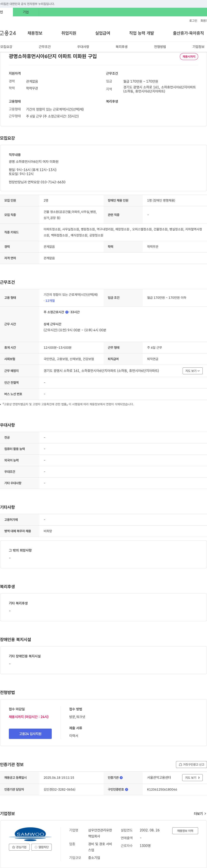Click the 2025.06.18 15:11:15 registration date
This screenshot has width=207, height=868.
(x=59, y=778)
